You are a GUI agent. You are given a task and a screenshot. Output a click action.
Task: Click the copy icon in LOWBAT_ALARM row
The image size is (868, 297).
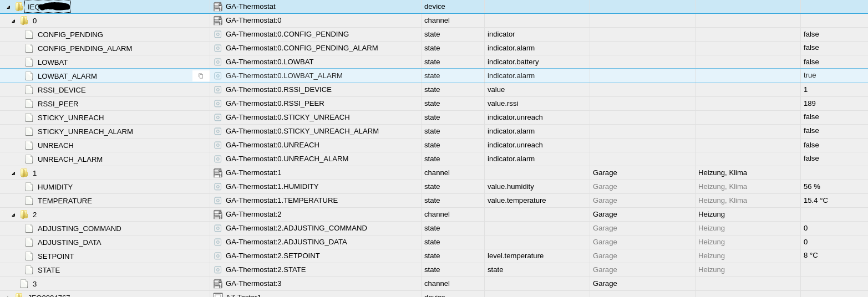(201, 76)
